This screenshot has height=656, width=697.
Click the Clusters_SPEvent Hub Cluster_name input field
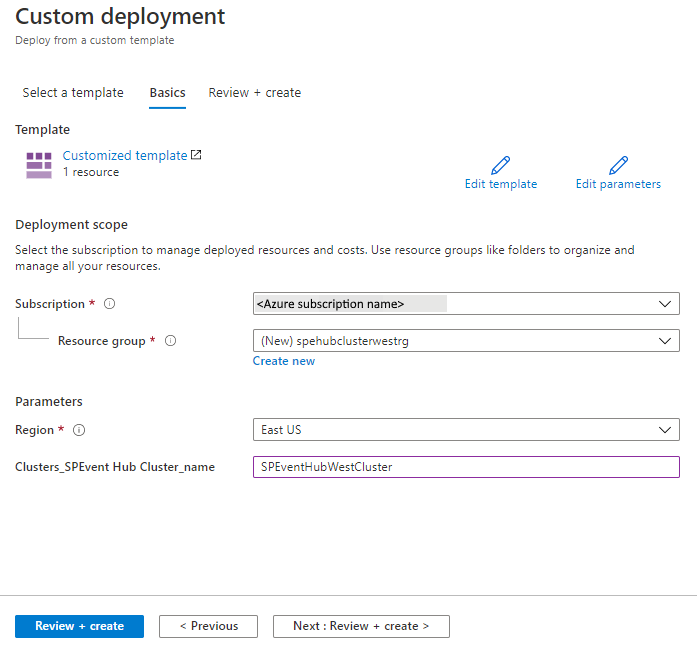click(466, 467)
